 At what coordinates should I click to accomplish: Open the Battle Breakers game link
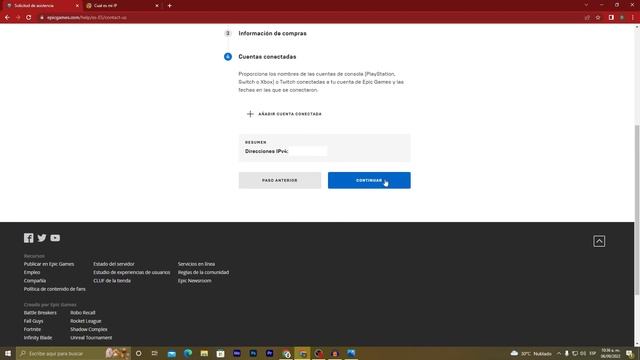[x=40, y=313]
